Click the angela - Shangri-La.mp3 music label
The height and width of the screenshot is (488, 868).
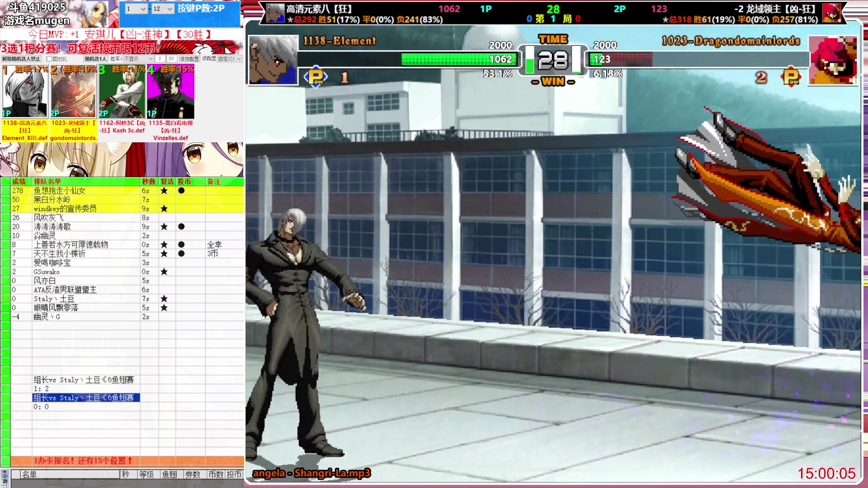point(311,473)
